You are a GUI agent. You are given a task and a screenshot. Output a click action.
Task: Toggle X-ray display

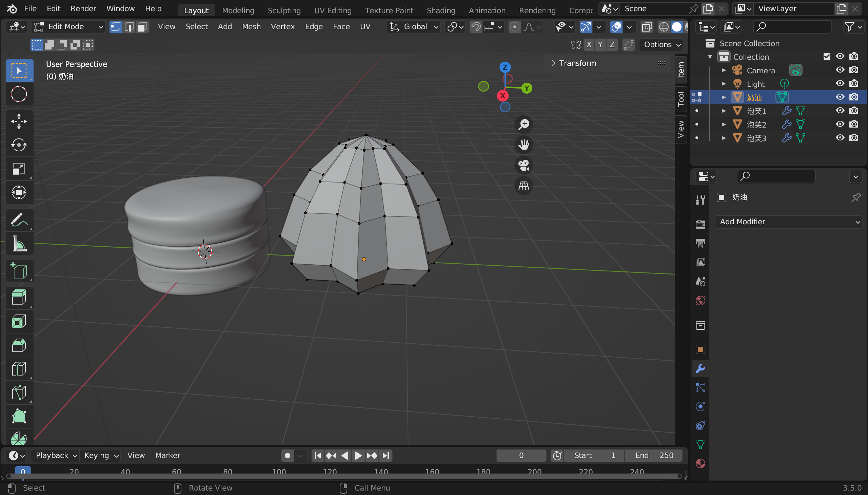[x=647, y=26]
